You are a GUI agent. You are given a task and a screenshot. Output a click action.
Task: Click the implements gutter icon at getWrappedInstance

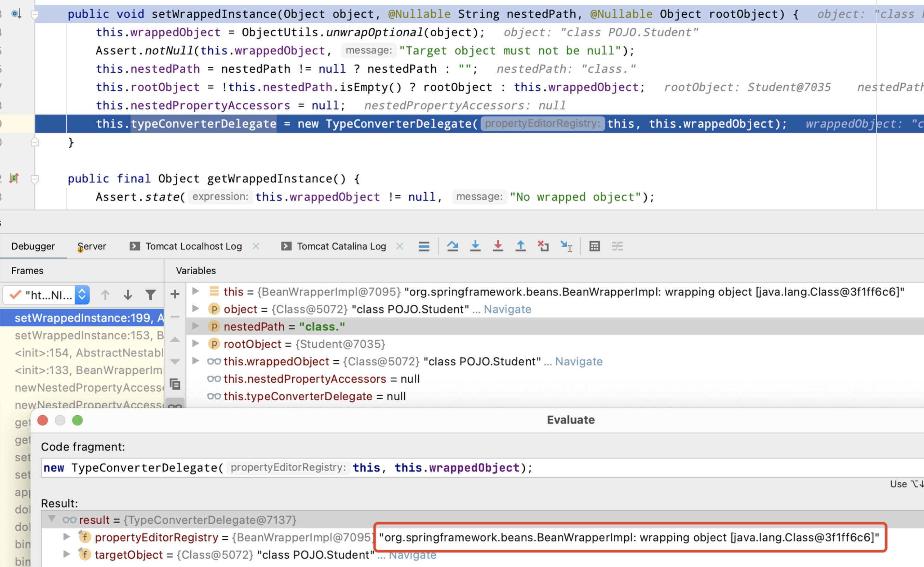click(x=14, y=178)
